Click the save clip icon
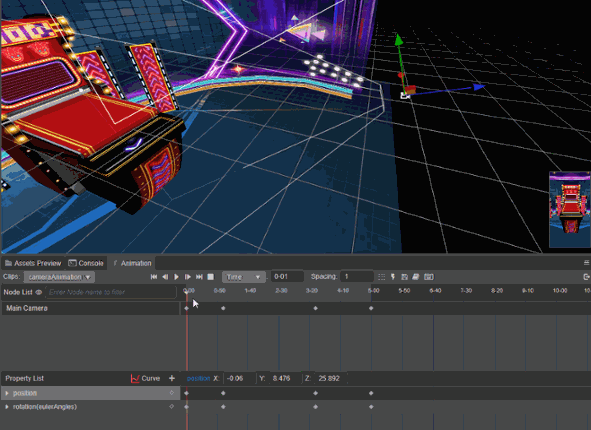The height and width of the screenshot is (430, 591). tap(404, 277)
